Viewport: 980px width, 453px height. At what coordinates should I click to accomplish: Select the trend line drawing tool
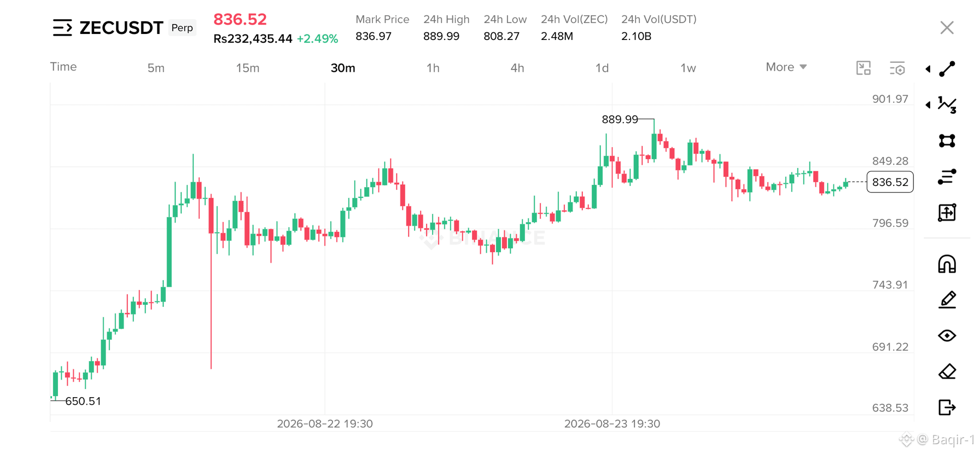(x=947, y=69)
